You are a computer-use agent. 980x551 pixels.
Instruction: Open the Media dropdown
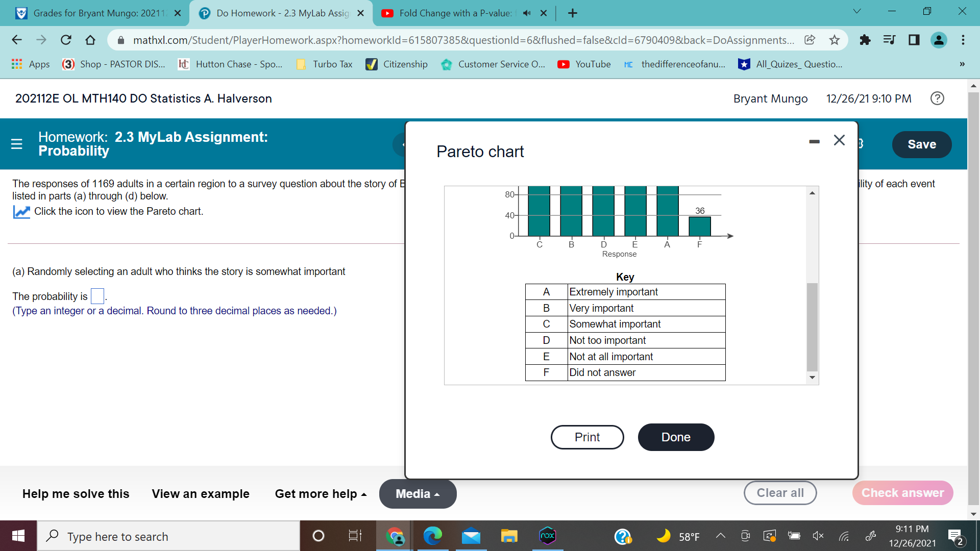click(x=418, y=493)
